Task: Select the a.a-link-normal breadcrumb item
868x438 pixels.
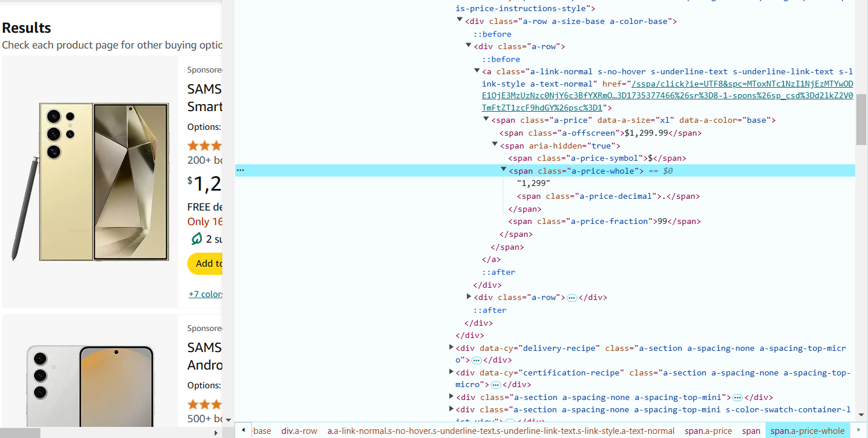Action: (x=501, y=431)
